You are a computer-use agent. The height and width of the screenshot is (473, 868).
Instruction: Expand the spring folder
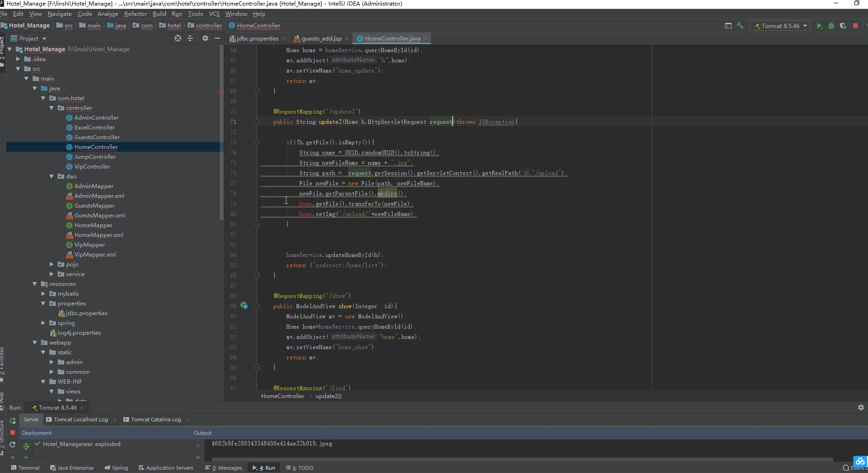click(x=43, y=323)
